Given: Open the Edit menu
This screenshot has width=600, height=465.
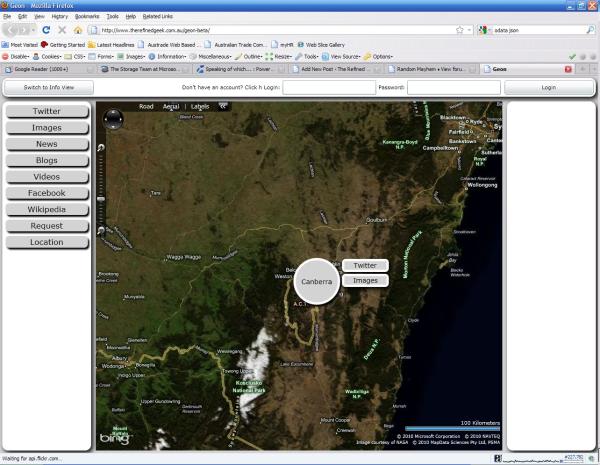Looking at the screenshot, I should pos(23,16).
